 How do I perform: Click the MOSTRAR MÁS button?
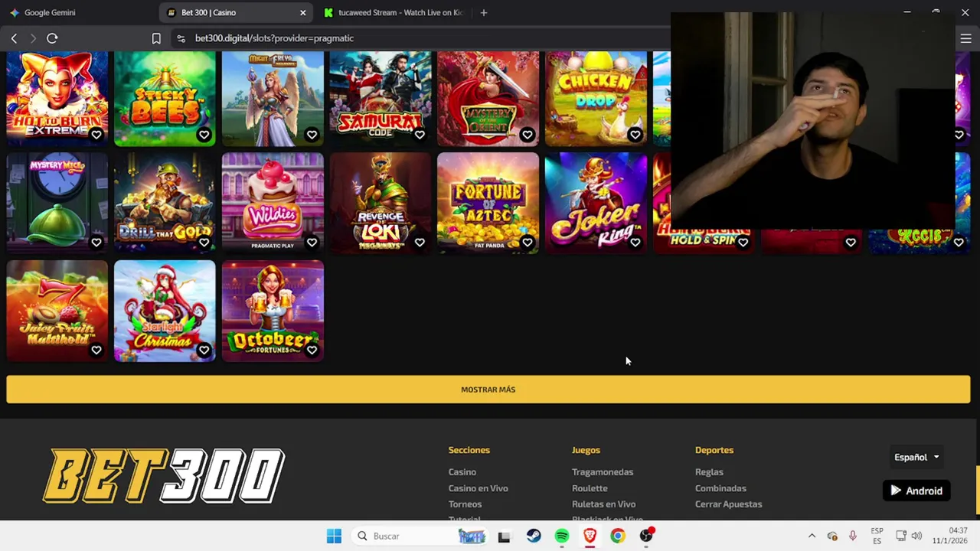click(488, 390)
